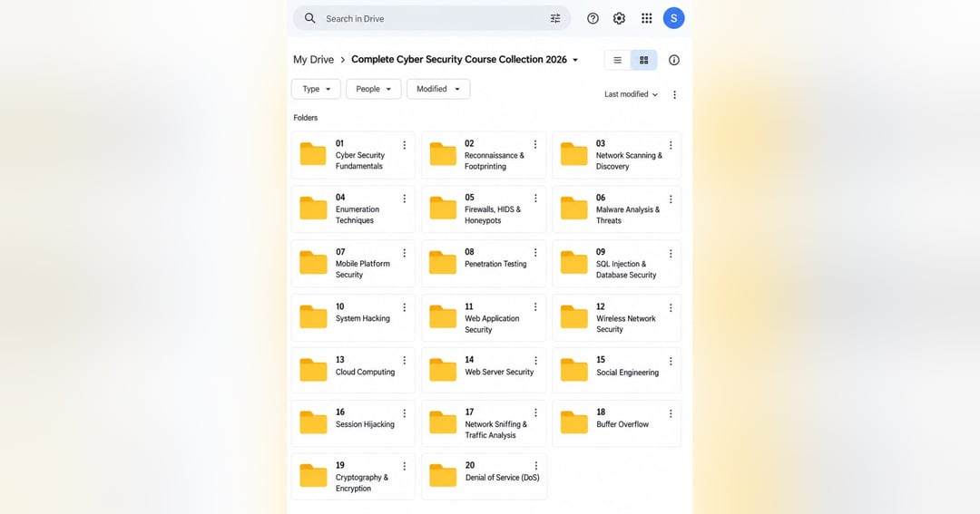
Task: Open more sorting options three-dot menu
Action: coord(674,95)
